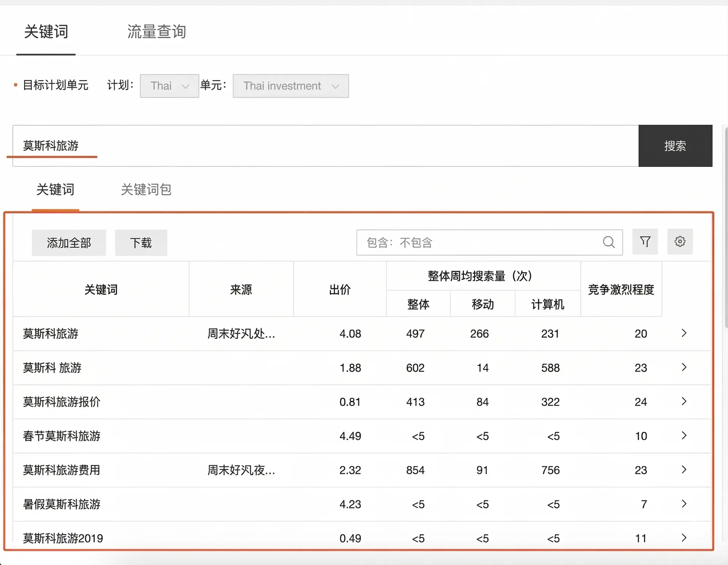Click the 添加全部 button
Screen dimensions: 728x565
point(69,242)
